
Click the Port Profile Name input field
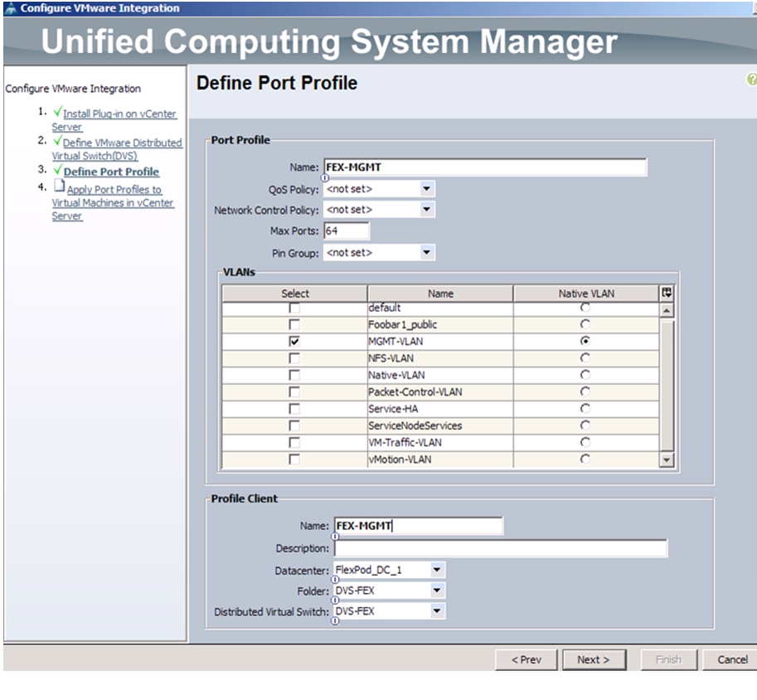[485, 168]
